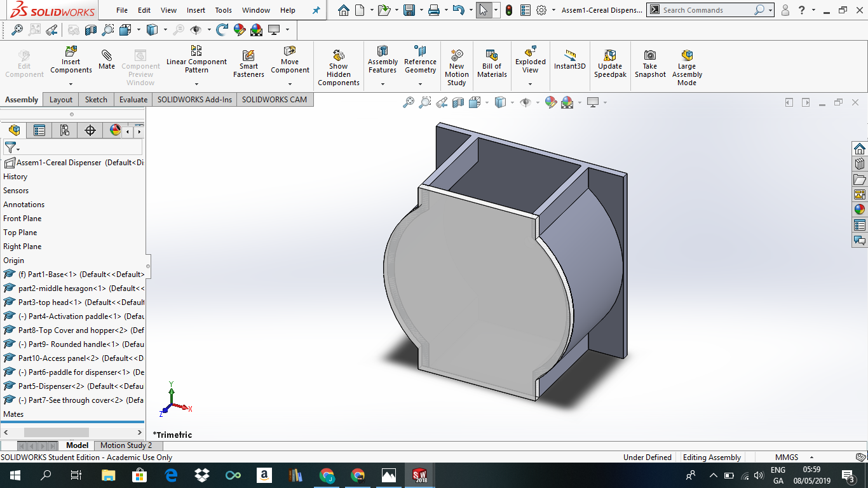The height and width of the screenshot is (488, 868).
Task: Toggle Large Assembly Mode
Action: click(687, 67)
